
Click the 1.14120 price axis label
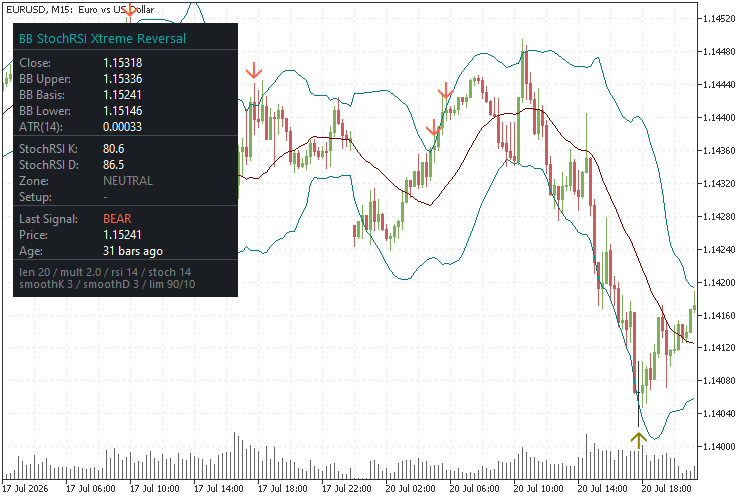(719, 348)
